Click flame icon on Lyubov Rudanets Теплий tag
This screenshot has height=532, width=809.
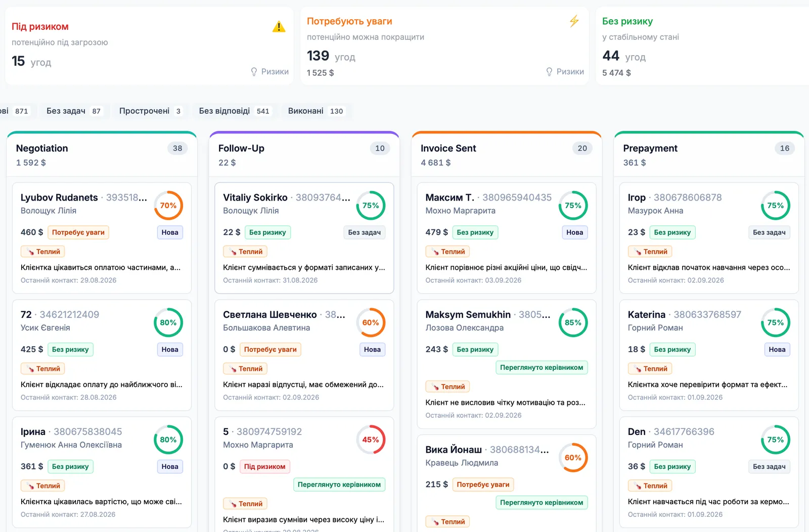[30, 252]
